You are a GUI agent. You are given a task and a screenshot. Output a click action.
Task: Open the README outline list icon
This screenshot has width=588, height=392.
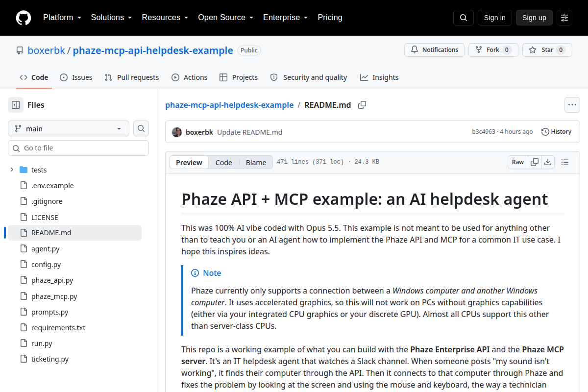click(x=565, y=162)
